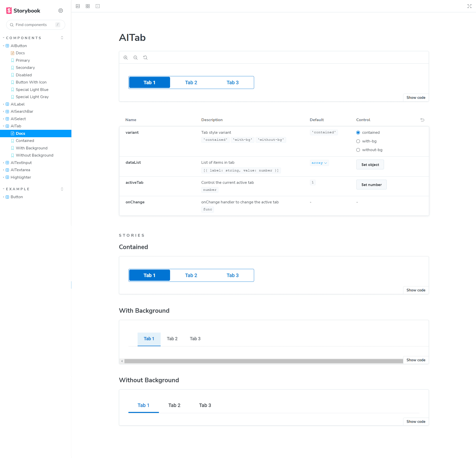This screenshot has height=458, width=476.
Task: Select Tab 1 in Without Background story
Action: pyautogui.click(x=144, y=405)
